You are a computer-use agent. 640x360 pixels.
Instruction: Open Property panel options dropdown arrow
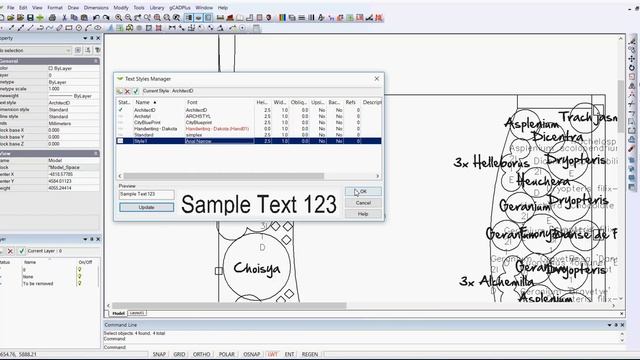(85, 38)
